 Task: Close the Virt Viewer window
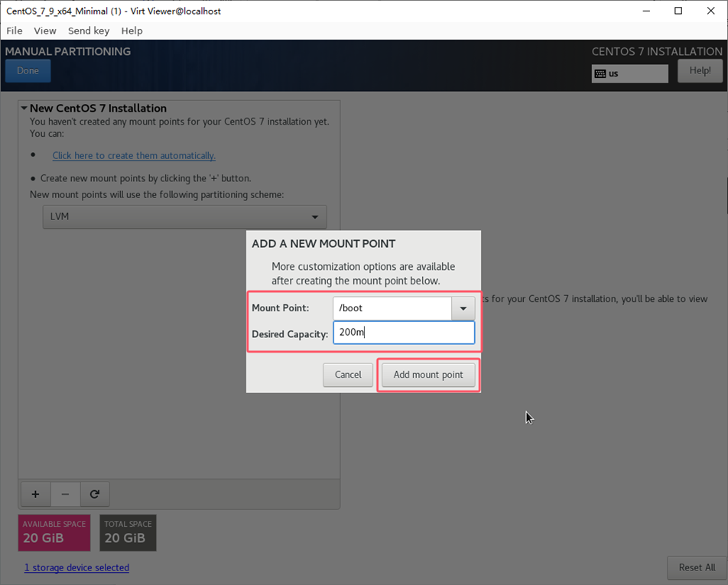click(x=711, y=11)
